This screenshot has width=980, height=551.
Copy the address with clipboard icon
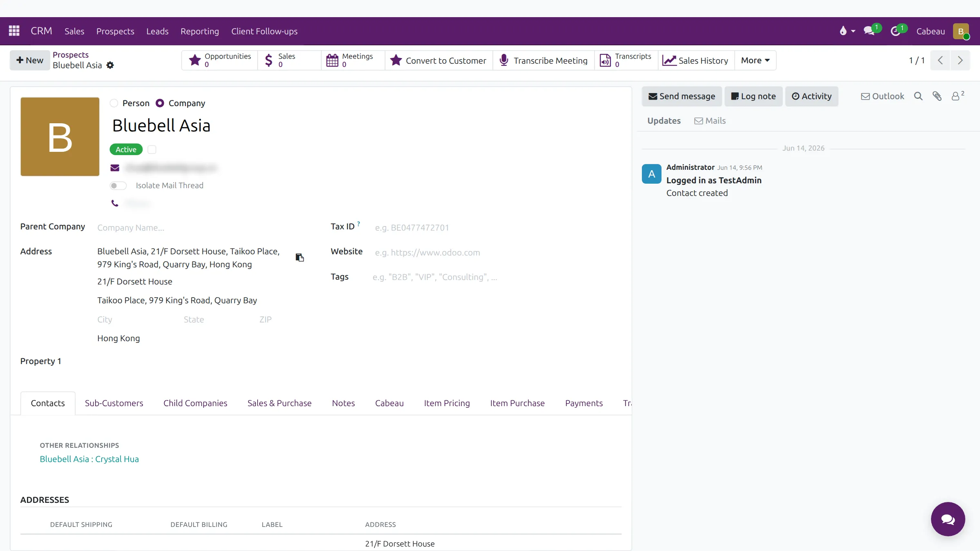(300, 258)
